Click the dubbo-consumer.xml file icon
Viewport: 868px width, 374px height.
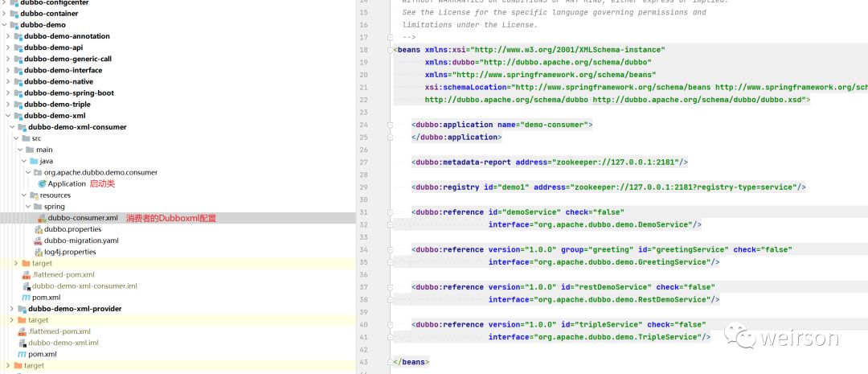[40, 218]
